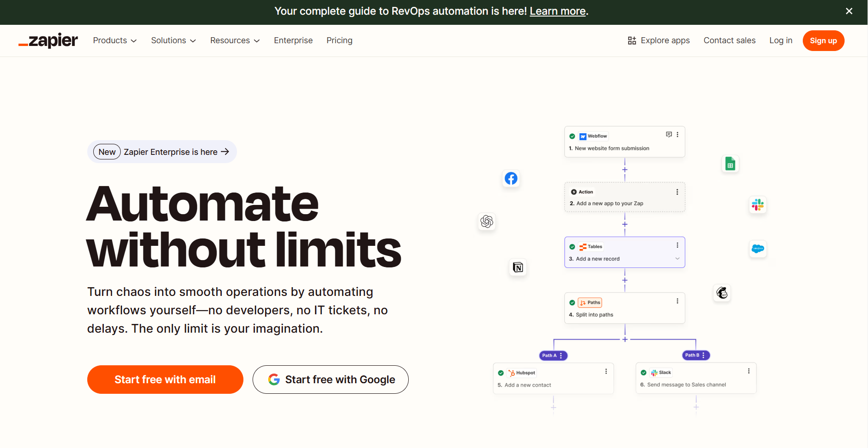Click the Notion app icon
This screenshot has width=868, height=448.
[518, 267]
